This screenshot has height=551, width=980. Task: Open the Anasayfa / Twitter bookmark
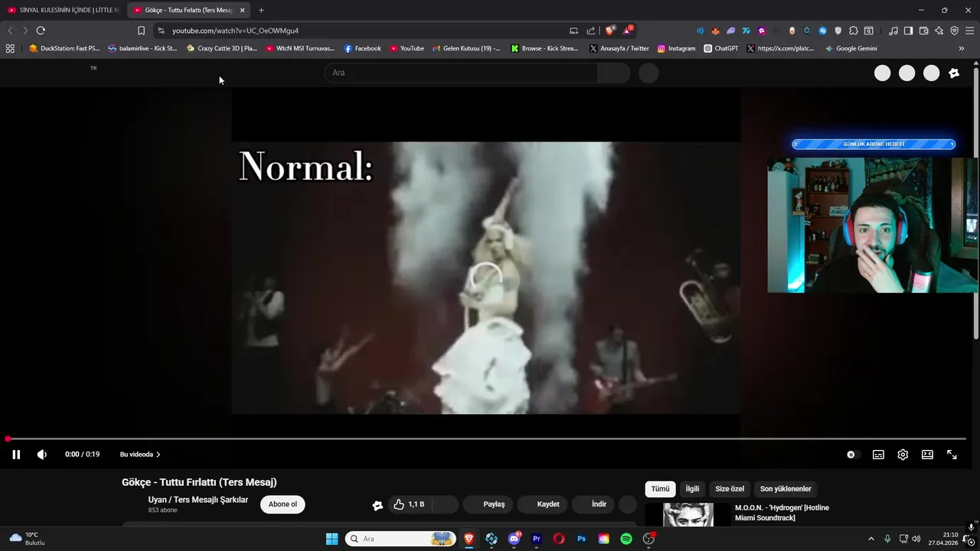[619, 48]
